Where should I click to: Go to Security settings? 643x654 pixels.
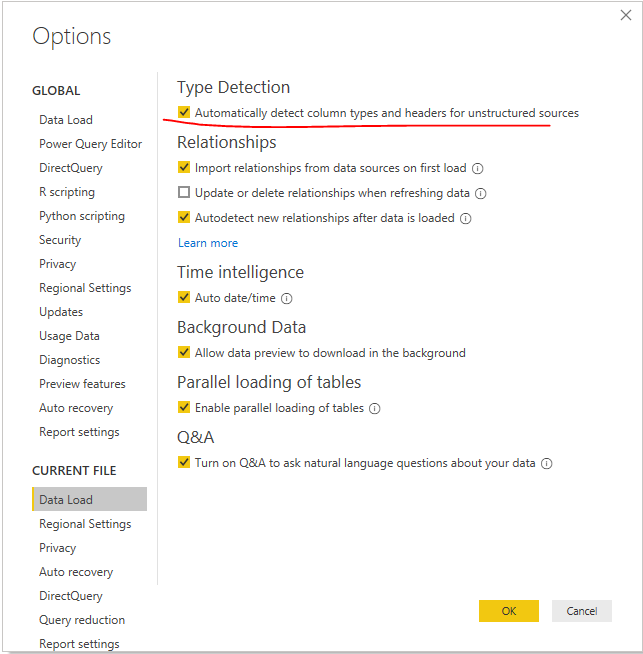[x=60, y=240]
